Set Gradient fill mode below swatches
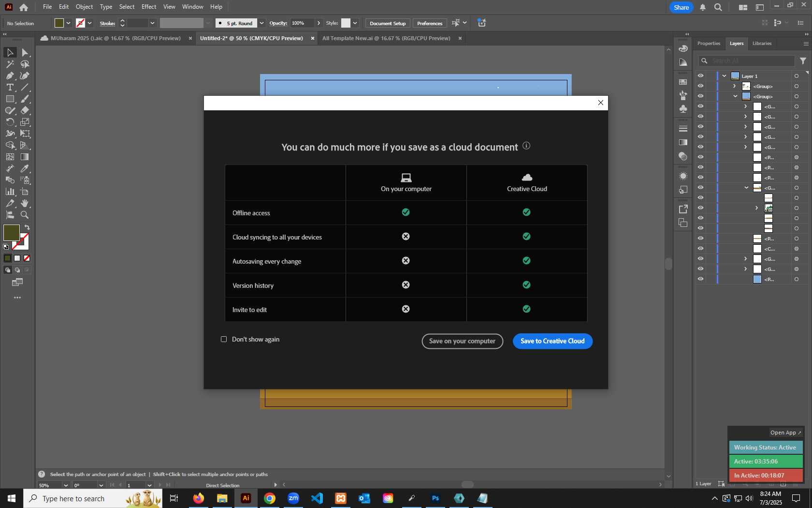This screenshot has height=508, width=812. click(17, 258)
